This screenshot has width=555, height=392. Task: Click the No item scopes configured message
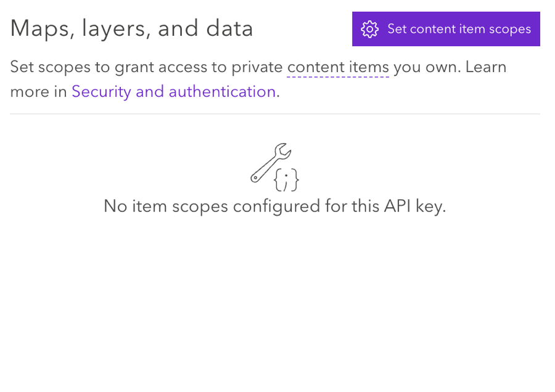coord(275,206)
